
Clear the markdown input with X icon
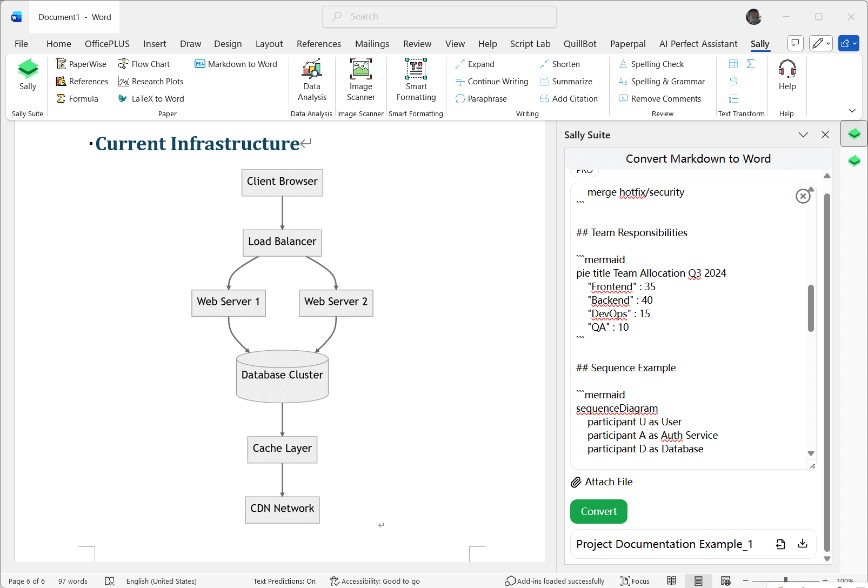pos(803,196)
